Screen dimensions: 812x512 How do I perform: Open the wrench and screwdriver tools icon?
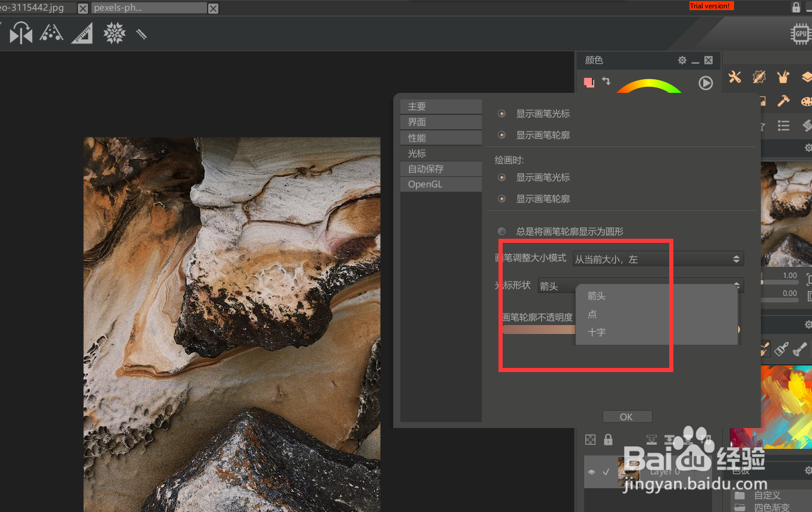pyautogui.click(x=735, y=77)
